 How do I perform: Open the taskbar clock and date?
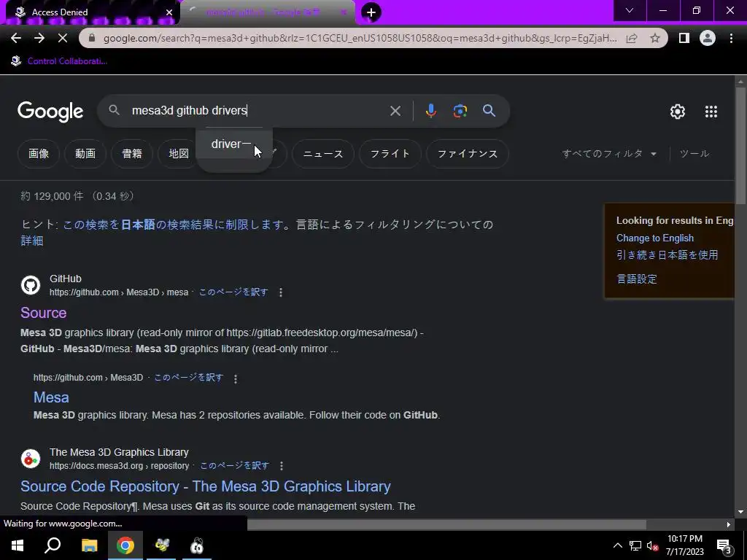684,545
